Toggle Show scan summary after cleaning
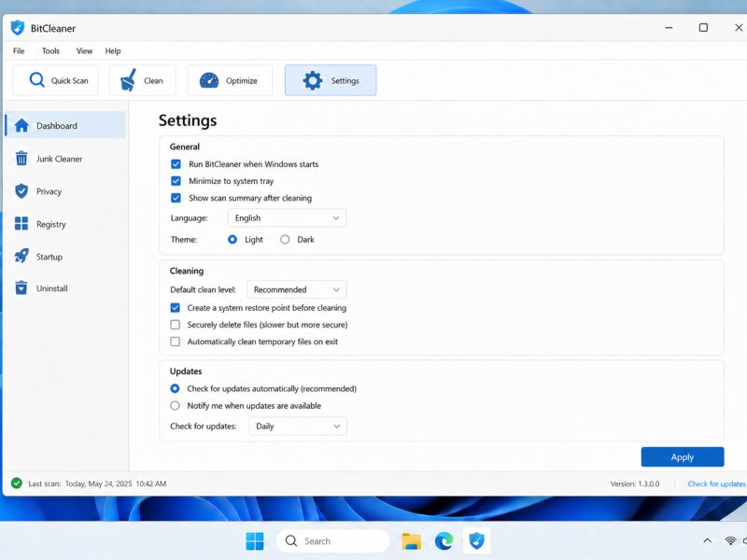The image size is (747, 560). coord(176,198)
